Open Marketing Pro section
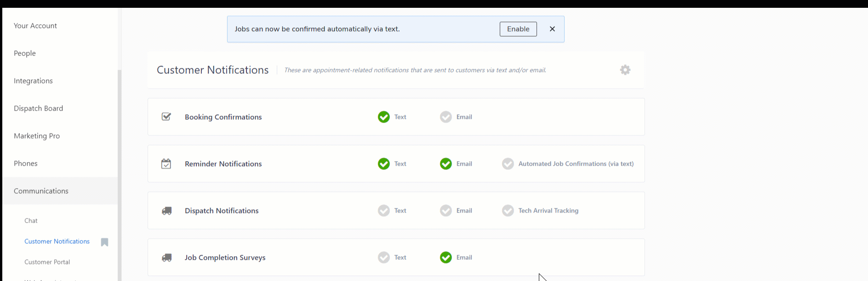The height and width of the screenshot is (281, 868). click(x=60, y=136)
